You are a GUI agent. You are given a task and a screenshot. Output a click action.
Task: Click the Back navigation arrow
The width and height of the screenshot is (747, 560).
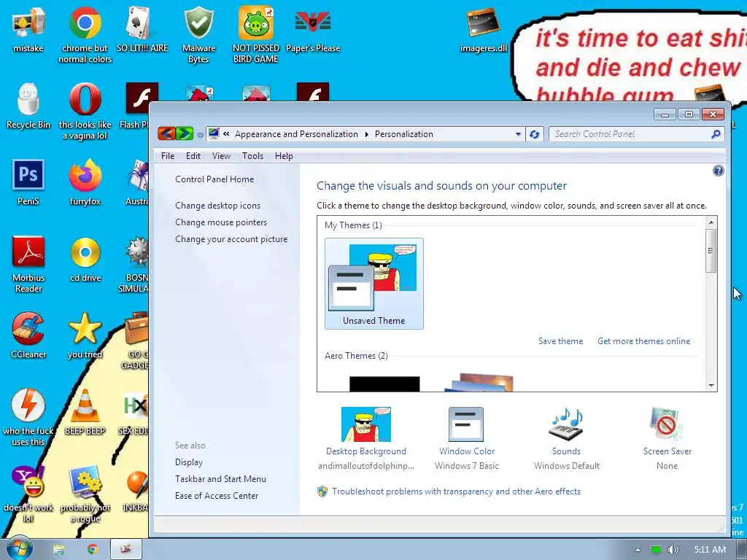click(166, 134)
